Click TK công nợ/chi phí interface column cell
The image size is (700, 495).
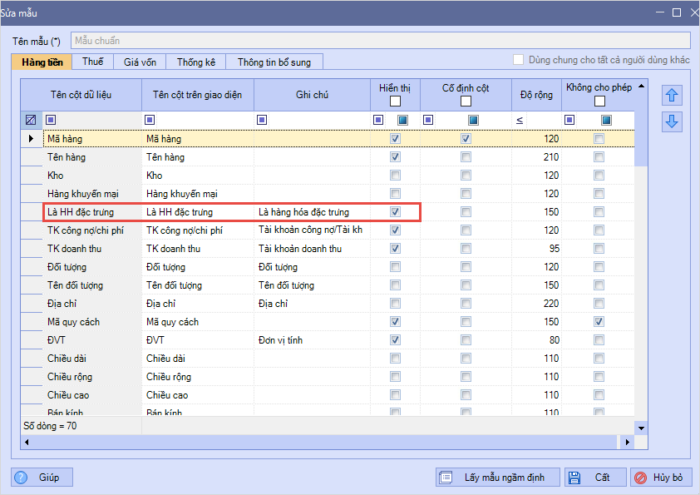pyautogui.click(x=198, y=230)
